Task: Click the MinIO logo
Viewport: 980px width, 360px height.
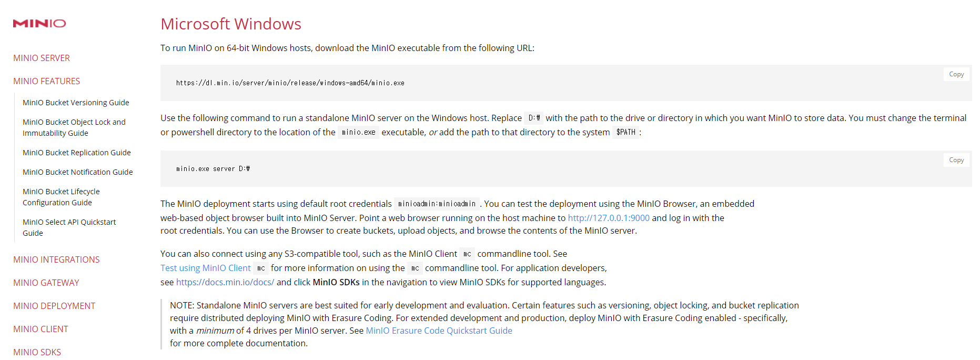Action: [x=39, y=23]
